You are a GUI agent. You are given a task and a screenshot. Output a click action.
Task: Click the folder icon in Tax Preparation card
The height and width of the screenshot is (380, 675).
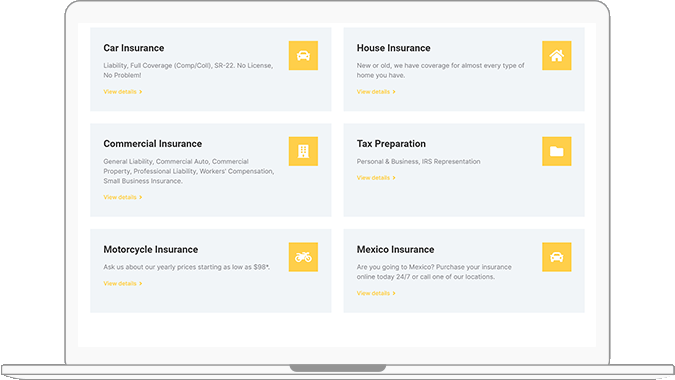[557, 151]
